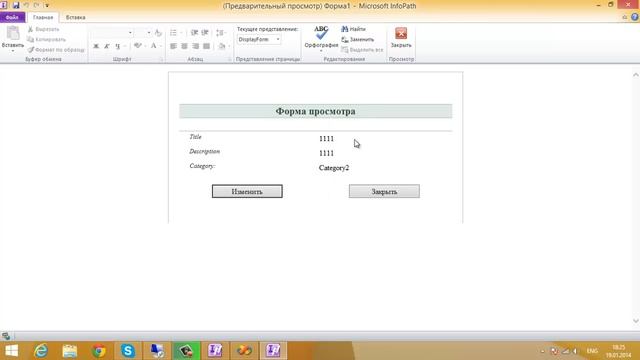Launch Internet Explorer from taskbar

41,351
